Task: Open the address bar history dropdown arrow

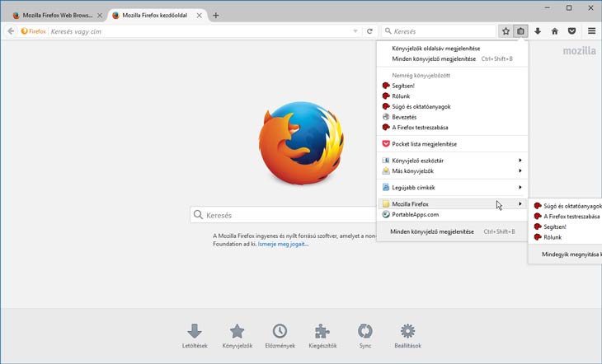Action: pyautogui.click(x=355, y=31)
